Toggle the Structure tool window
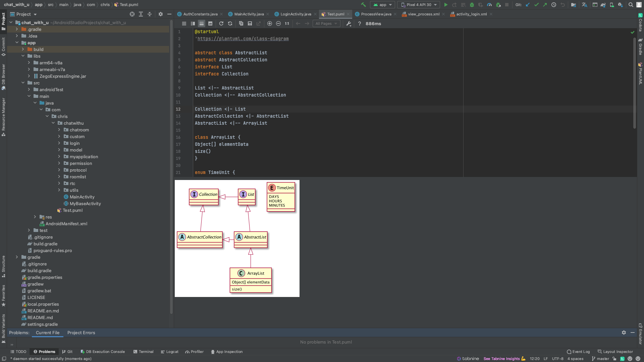The height and width of the screenshot is (362, 644). (3, 266)
